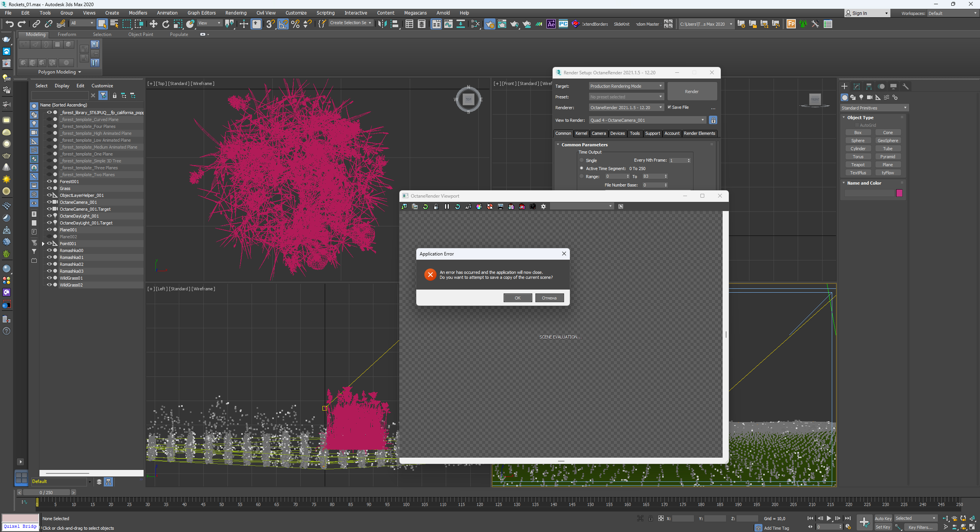Image resolution: width=980 pixels, height=532 pixels.
Task: Click pause icon in OctaneRender Viewport
Action: (447, 206)
